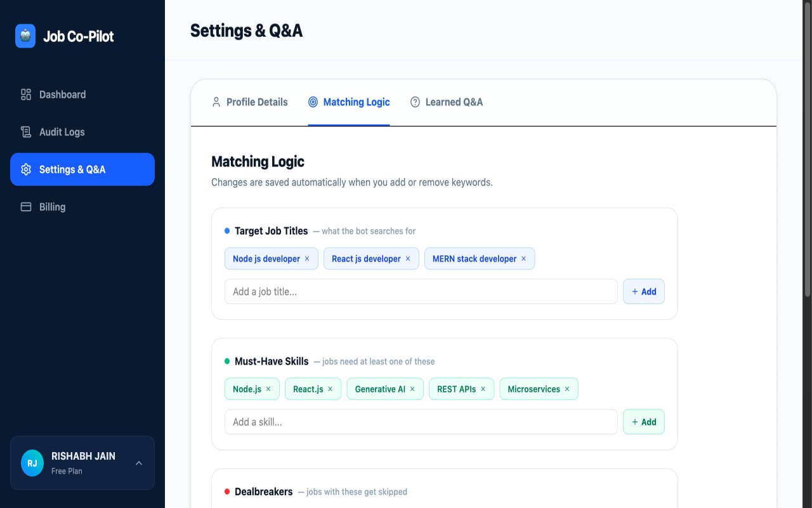Remove the Node.js skill tag
This screenshot has width=812, height=508.
[268, 389]
